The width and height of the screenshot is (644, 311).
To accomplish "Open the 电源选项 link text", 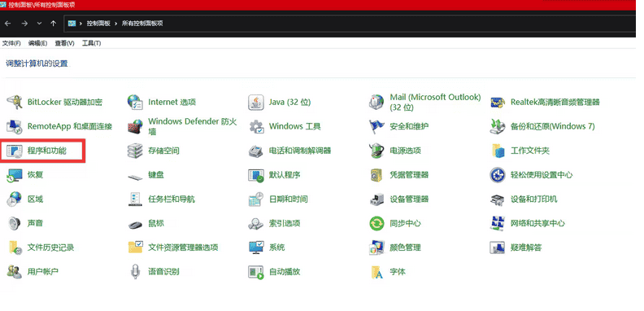I will click(x=406, y=151).
